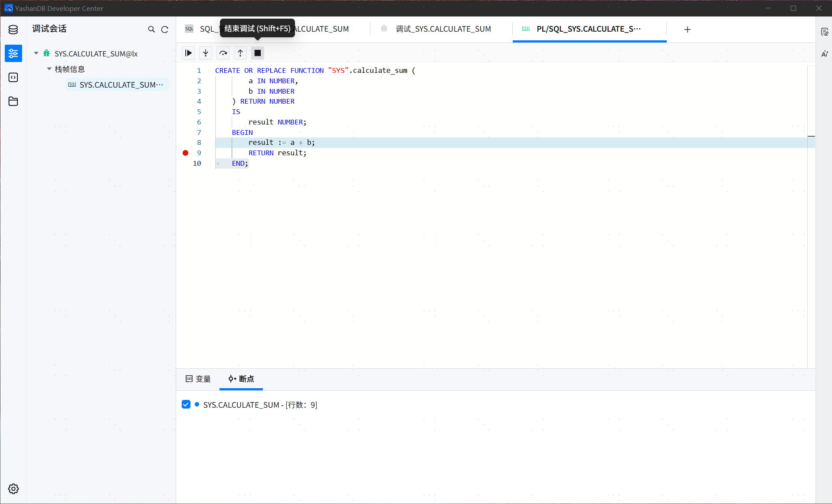Collapse the 栈帧信息 tree node
This screenshot has width=832, height=504.
[x=49, y=69]
